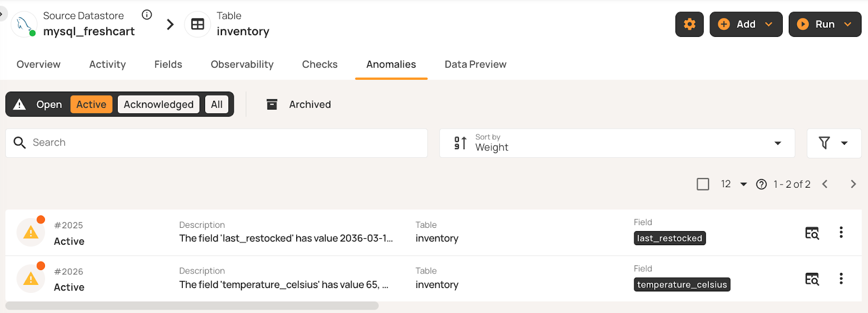Switch to the Data Preview tab
Viewport: 868px width, 313px height.
[x=475, y=64]
